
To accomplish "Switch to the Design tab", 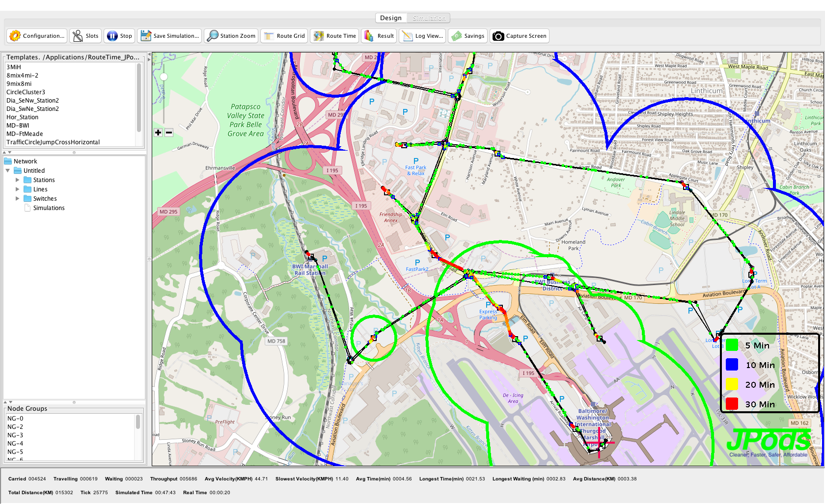I will 391,18.
